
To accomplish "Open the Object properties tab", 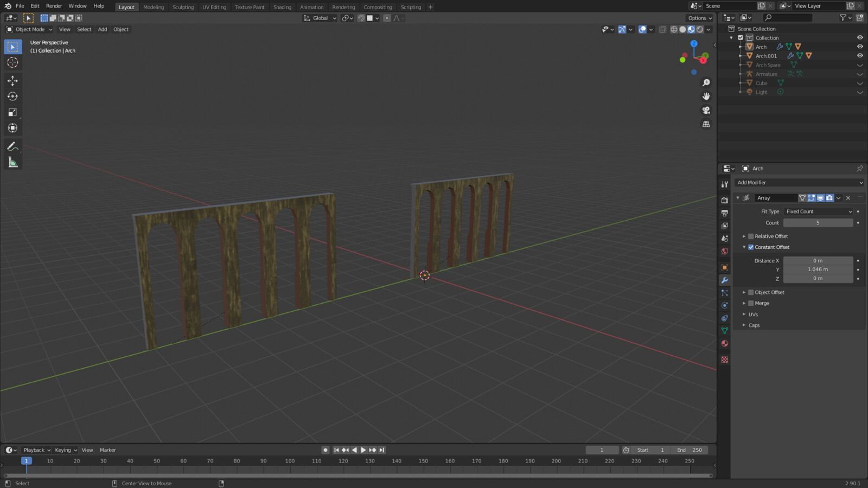I will [725, 267].
